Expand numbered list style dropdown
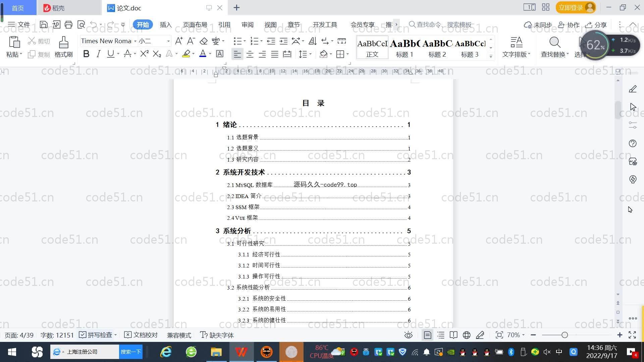Image resolution: width=644 pixels, height=362 pixels. 261,41
